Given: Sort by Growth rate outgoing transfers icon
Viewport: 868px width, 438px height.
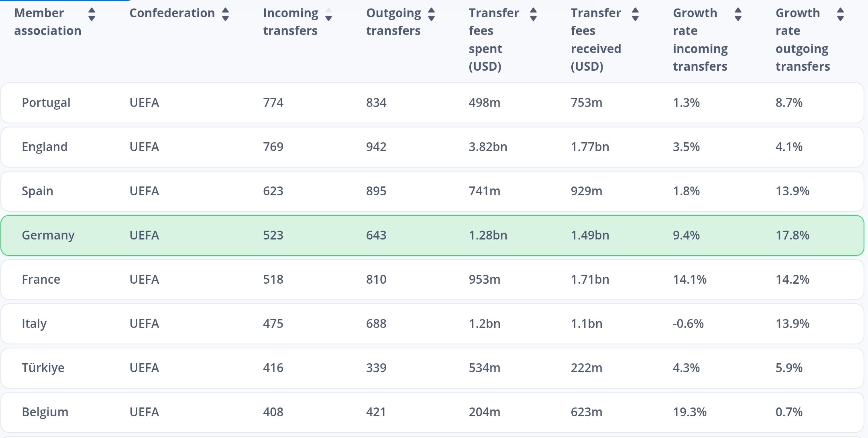Looking at the screenshot, I should click(x=840, y=14).
